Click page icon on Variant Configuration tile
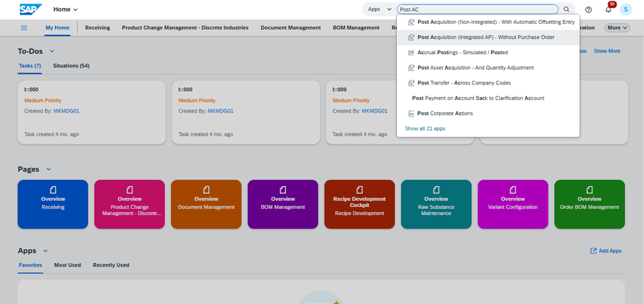 [513, 189]
